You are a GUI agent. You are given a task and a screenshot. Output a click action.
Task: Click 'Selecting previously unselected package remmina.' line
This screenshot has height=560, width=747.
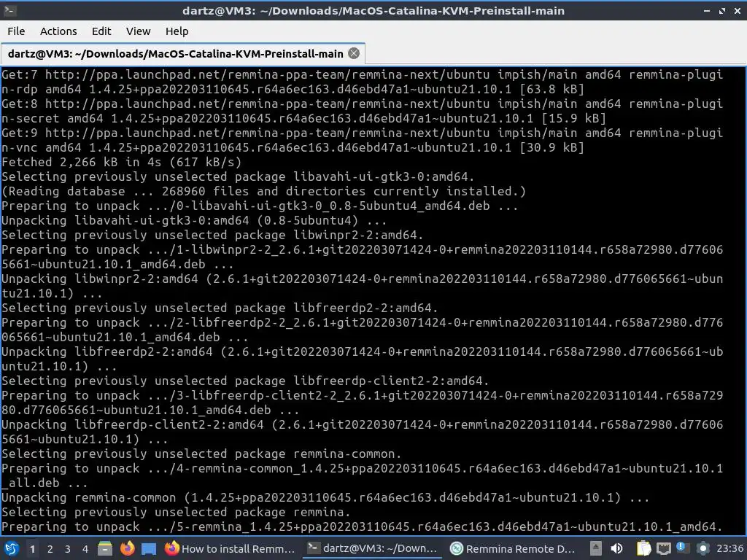176,512
